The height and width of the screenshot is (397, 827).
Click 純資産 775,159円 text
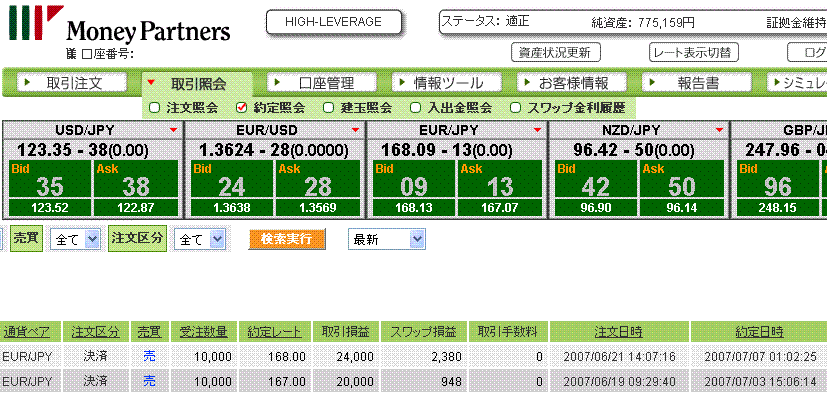coord(643,23)
